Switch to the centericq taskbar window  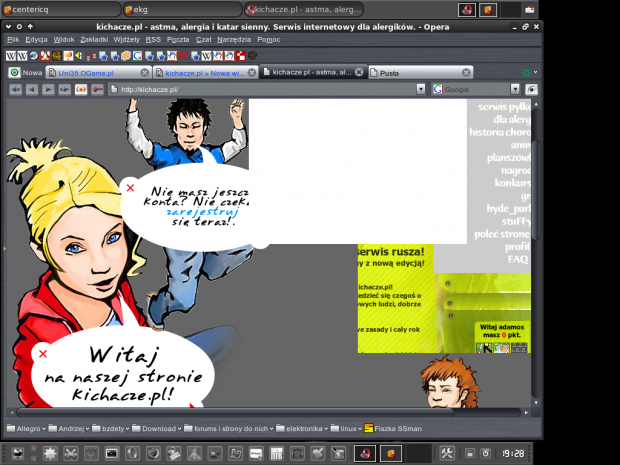click(61, 9)
